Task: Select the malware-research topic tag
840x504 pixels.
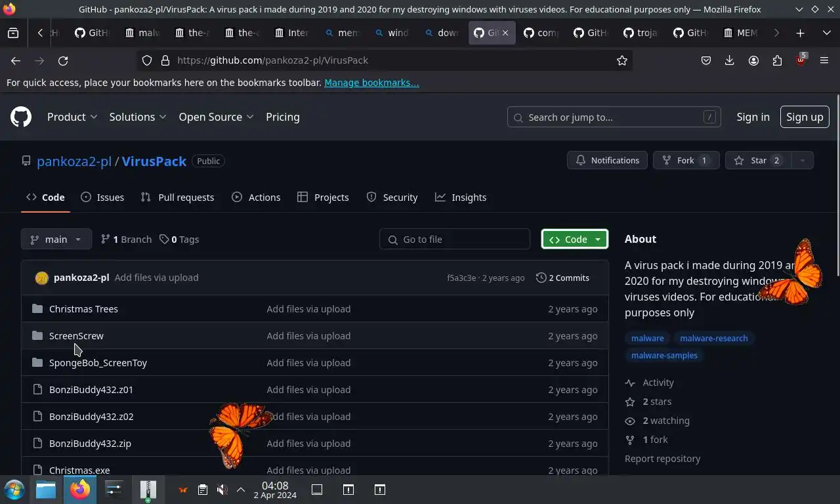Action: [713, 338]
